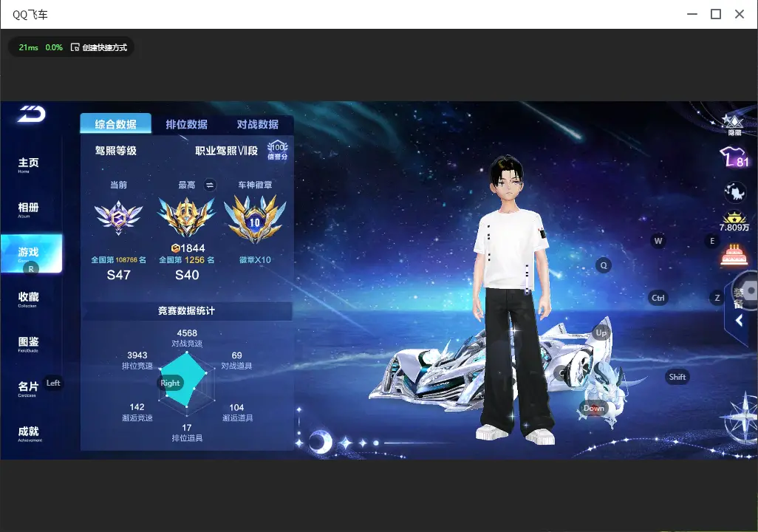Open the 名片 Cardcase sidebar item

coord(27,389)
